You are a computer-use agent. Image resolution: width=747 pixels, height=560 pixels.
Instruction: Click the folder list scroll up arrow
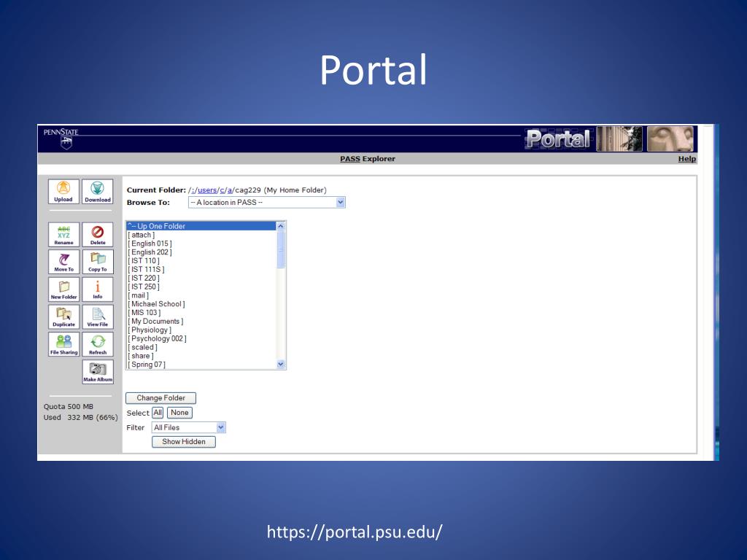pyautogui.click(x=281, y=226)
